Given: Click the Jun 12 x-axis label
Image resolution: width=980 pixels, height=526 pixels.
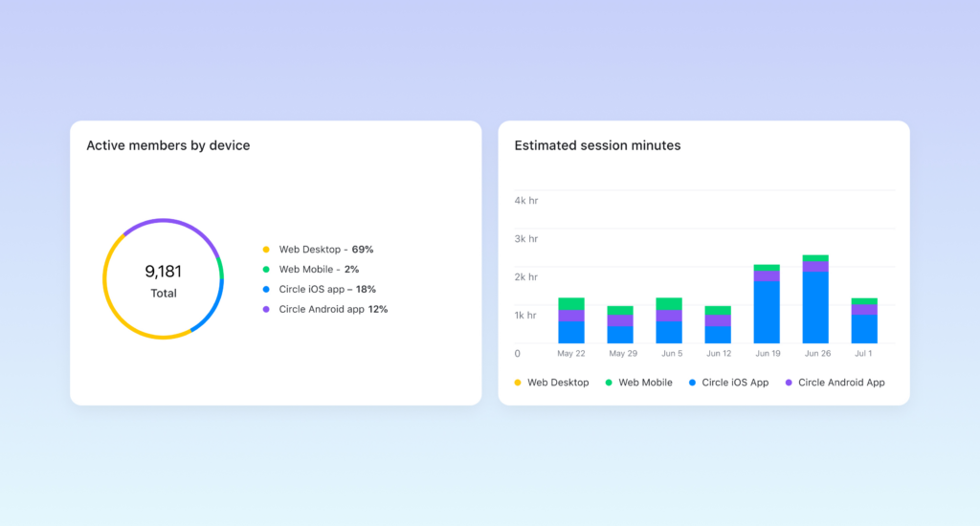Looking at the screenshot, I should [x=718, y=354].
